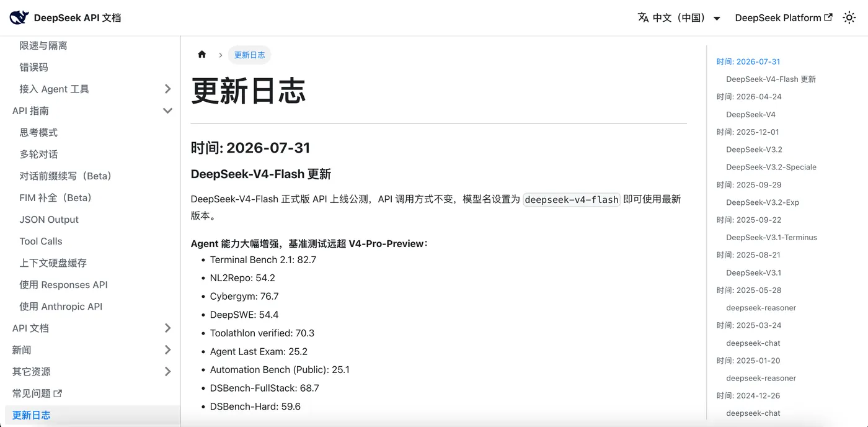The height and width of the screenshot is (427, 868).
Task: Click the Agent Last Exam: 25.2 item
Action: click(259, 351)
